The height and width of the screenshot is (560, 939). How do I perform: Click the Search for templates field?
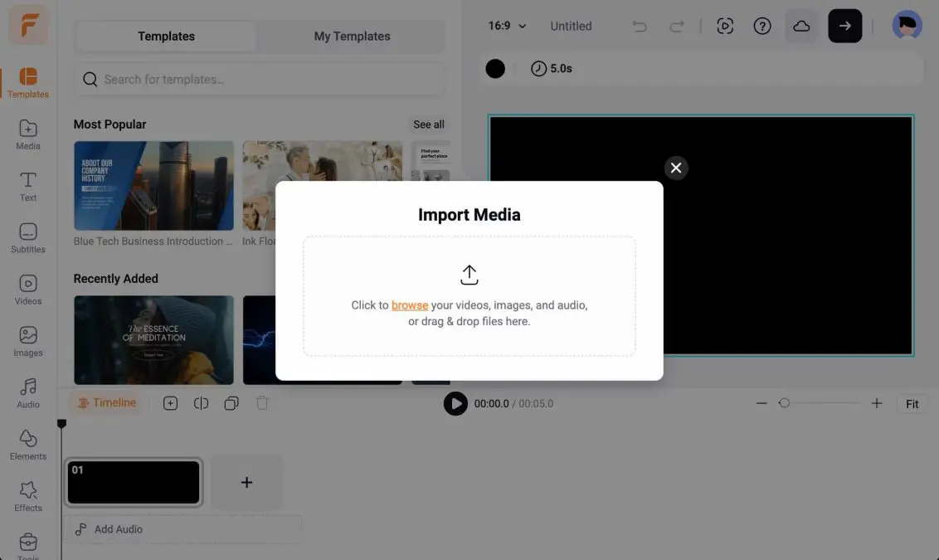tap(260, 79)
